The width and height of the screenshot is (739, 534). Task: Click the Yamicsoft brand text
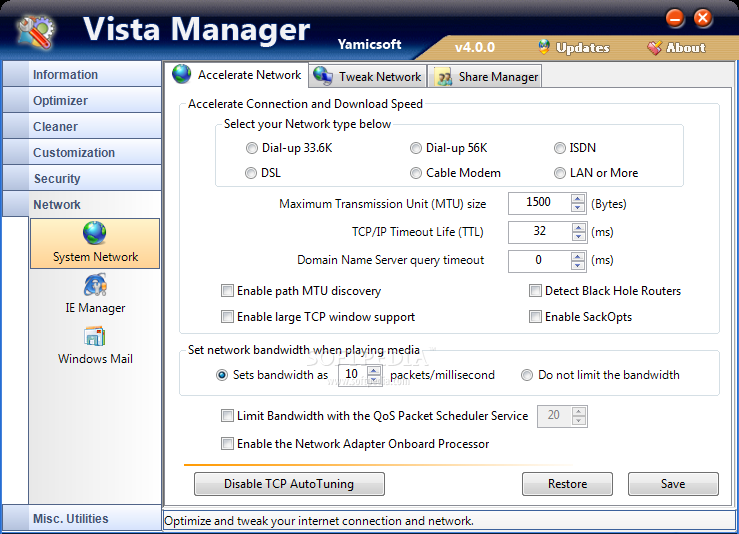(x=370, y=44)
